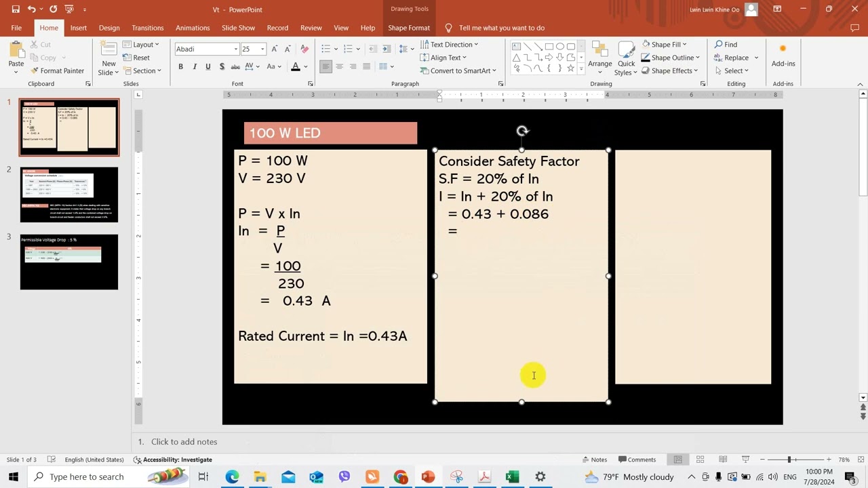Open the Add-ins pane
Screen dimensions: 868x488
[783, 54]
